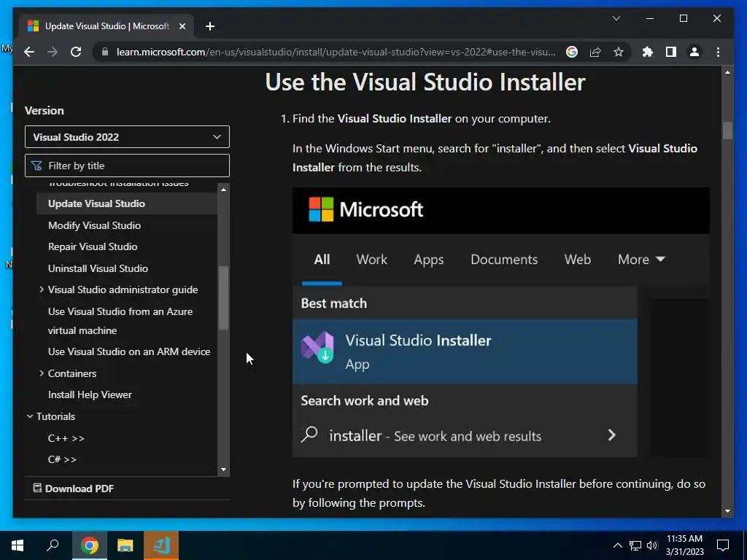747x560 pixels.
Task: Open Use Visual Studio on ARM device
Action: click(129, 351)
